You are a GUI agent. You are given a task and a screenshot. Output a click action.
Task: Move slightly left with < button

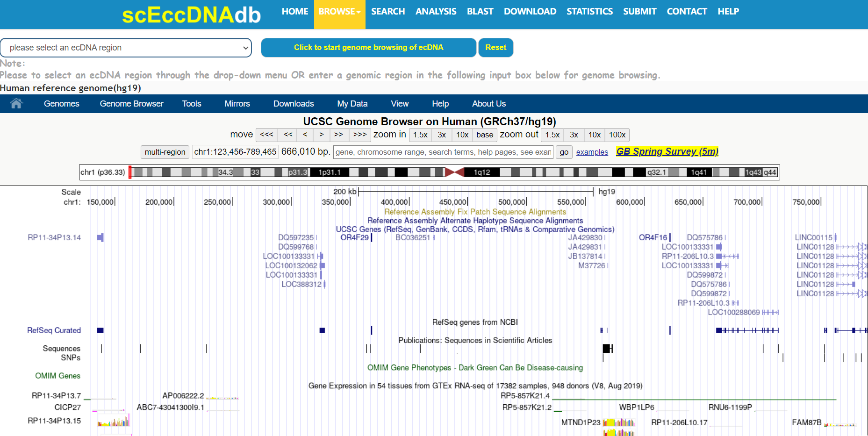[305, 135]
